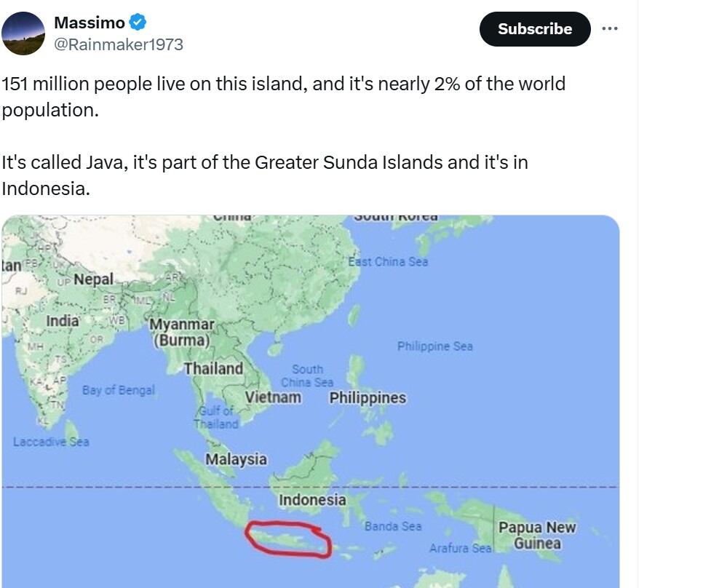This screenshot has width=711, height=588.
Task: Open the @Rainmaker1973 handle link
Action: (x=119, y=44)
